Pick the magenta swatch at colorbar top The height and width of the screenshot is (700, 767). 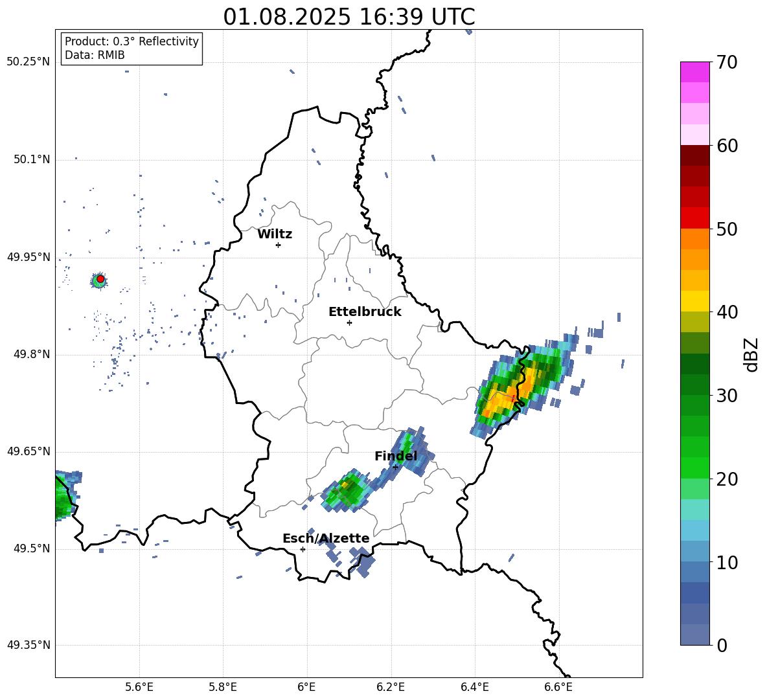695,72
